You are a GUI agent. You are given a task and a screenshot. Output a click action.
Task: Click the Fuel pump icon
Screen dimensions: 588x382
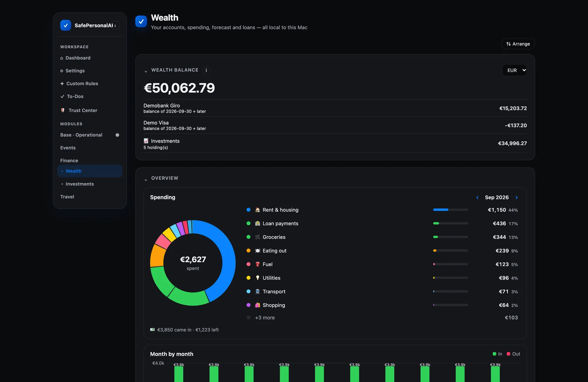[x=257, y=264]
